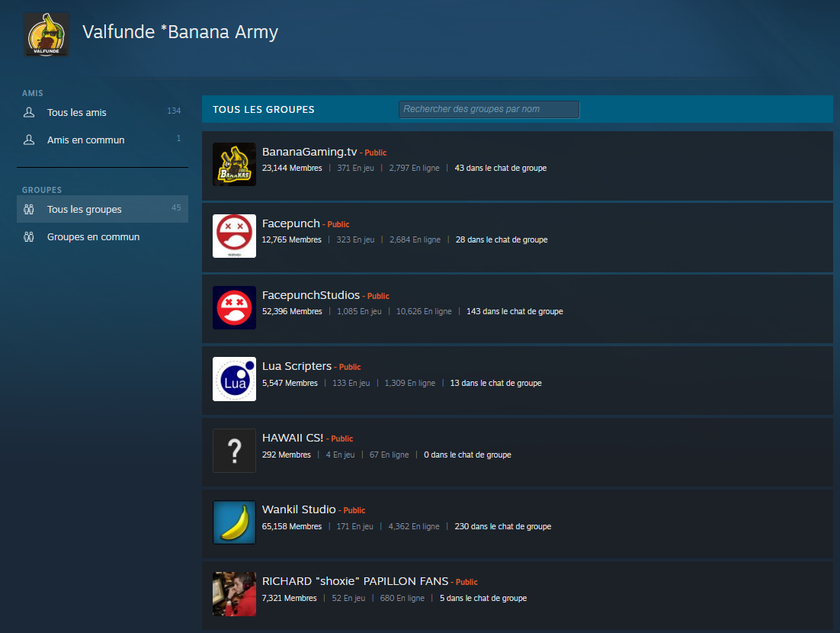Click the 371 En jeu text
840x633 pixels.
[355, 169]
